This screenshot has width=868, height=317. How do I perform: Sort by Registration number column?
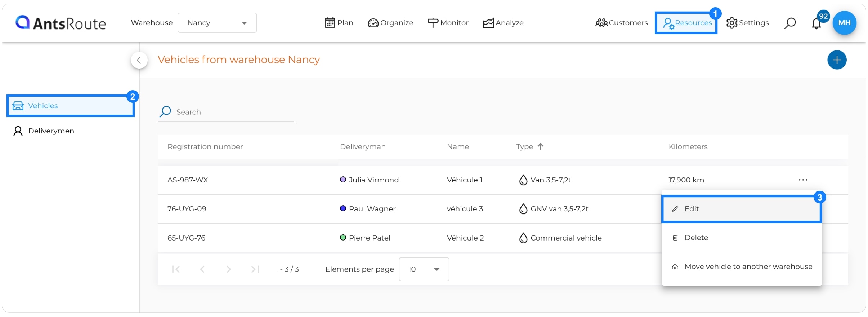205,146
